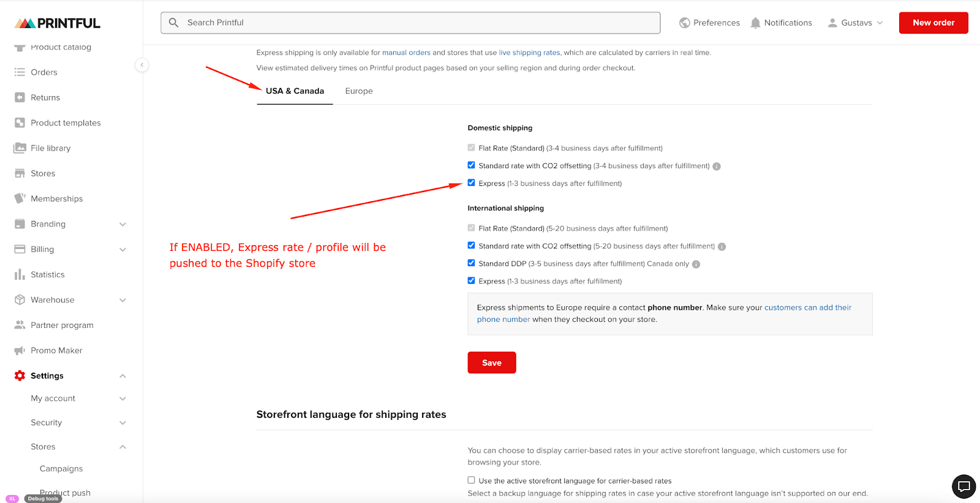Open customers can add their phone number link
The width and height of the screenshot is (980, 503).
pos(664,313)
